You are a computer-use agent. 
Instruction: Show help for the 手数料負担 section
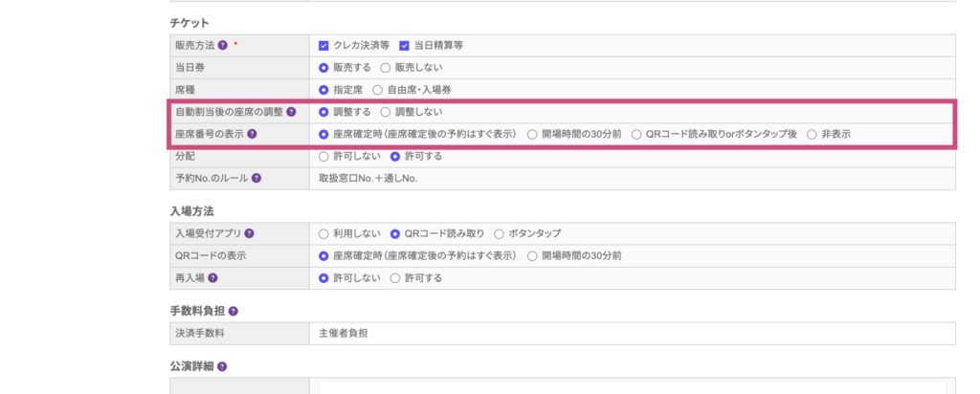[x=234, y=311]
